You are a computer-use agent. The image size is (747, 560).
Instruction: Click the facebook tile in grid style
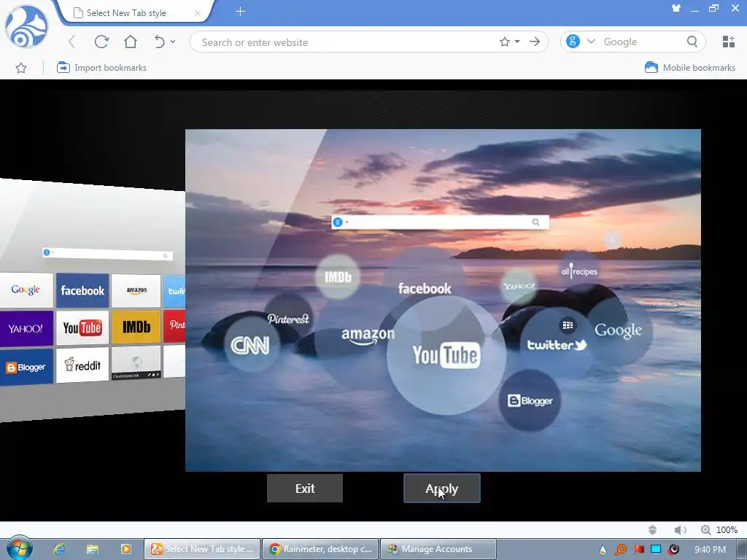point(82,290)
